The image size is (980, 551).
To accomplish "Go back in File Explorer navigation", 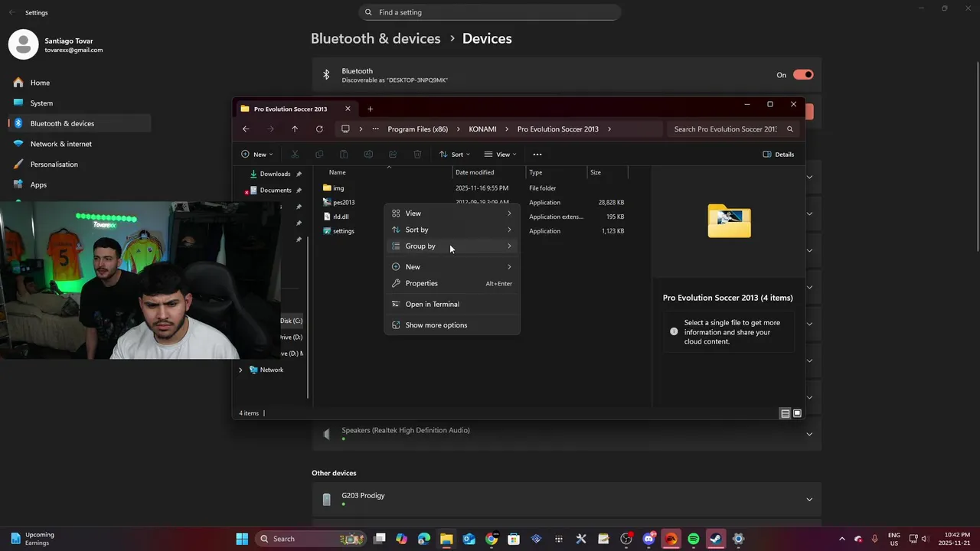I will tap(246, 129).
